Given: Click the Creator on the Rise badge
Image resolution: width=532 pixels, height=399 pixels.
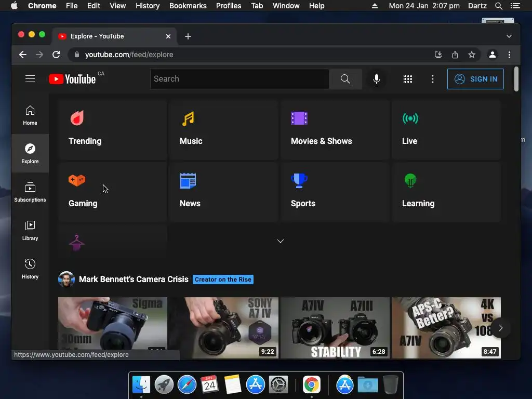Looking at the screenshot, I should pyautogui.click(x=223, y=280).
